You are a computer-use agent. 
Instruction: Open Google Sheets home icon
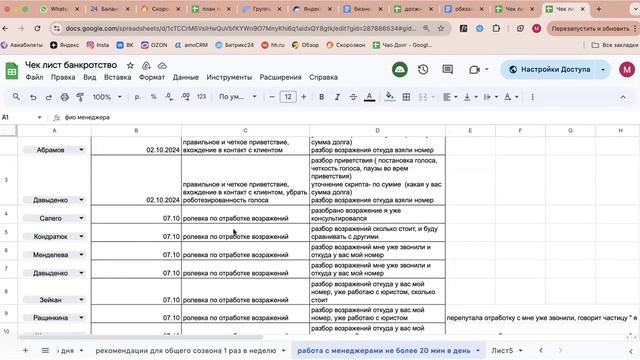click(12, 71)
